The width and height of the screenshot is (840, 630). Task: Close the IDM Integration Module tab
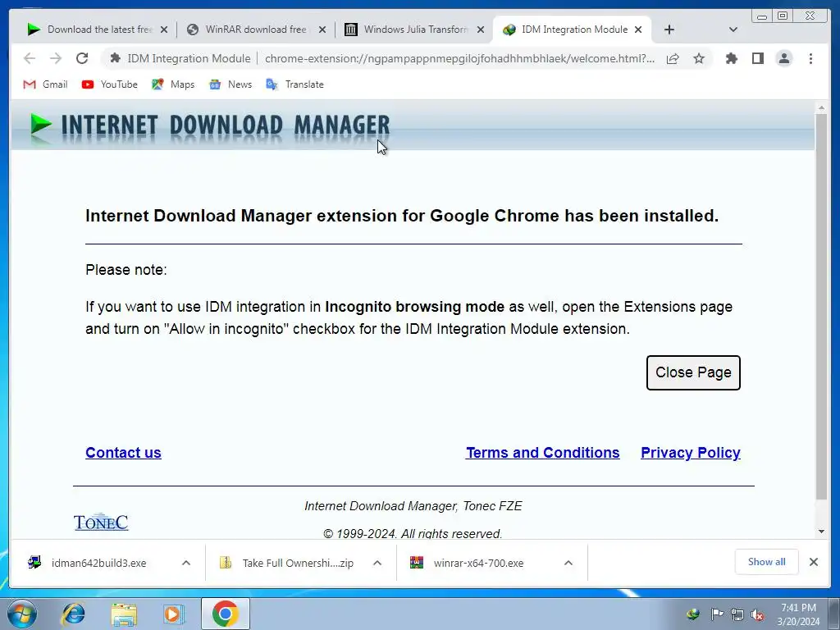coord(638,30)
